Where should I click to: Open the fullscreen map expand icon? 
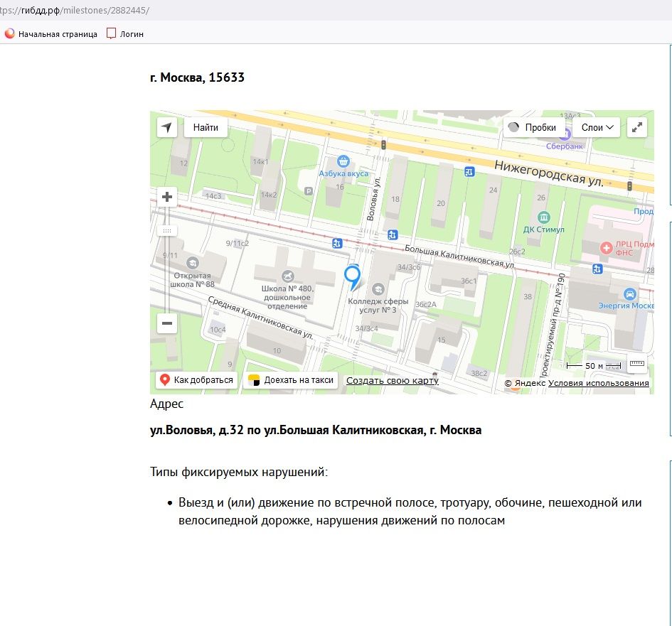pos(637,127)
